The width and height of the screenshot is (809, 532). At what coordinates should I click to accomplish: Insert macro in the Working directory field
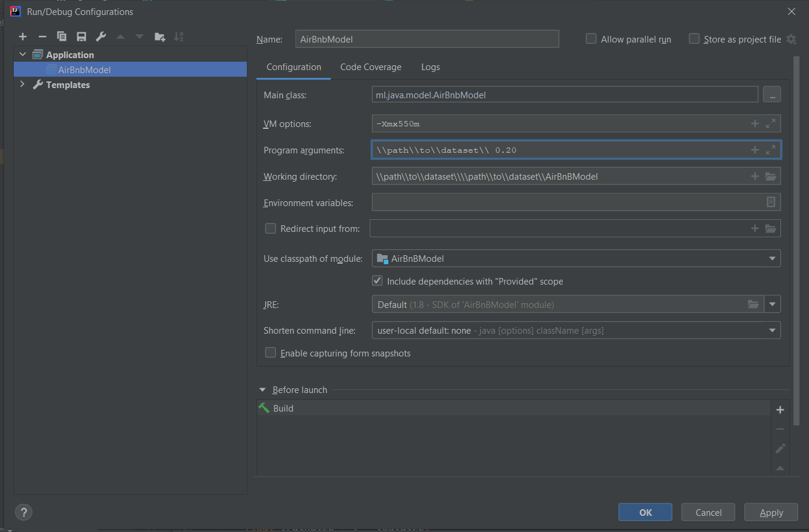[755, 176]
